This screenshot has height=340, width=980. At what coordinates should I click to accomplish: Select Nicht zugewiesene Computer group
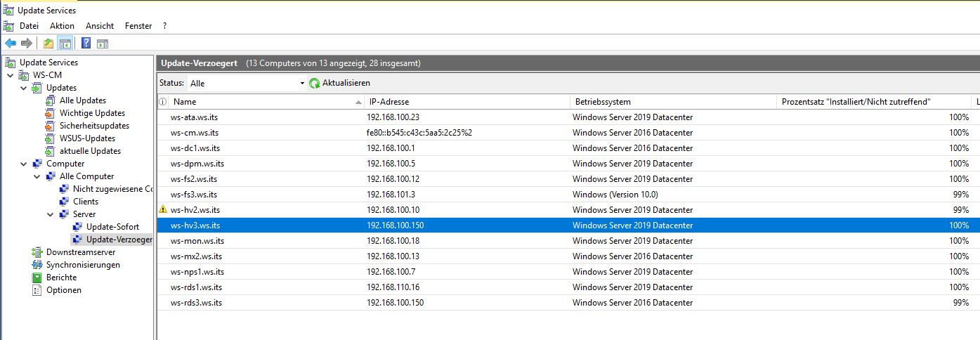click(112, 189)
